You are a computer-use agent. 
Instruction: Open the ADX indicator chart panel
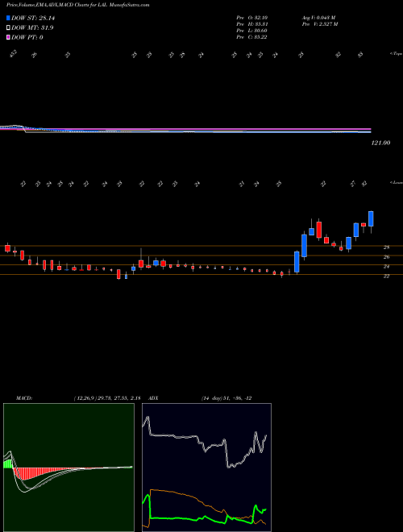[x=206, y=468]
